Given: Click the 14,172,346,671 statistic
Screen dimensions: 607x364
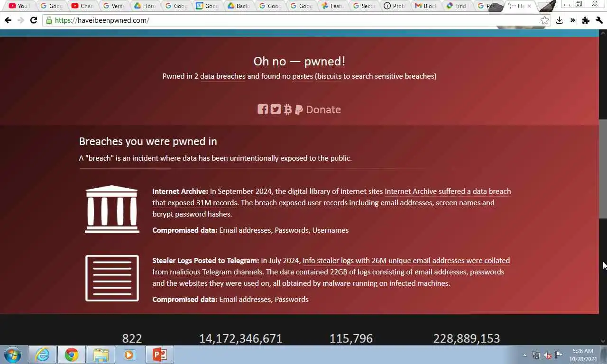Looking at the screenshot, I should coord(240,338).
